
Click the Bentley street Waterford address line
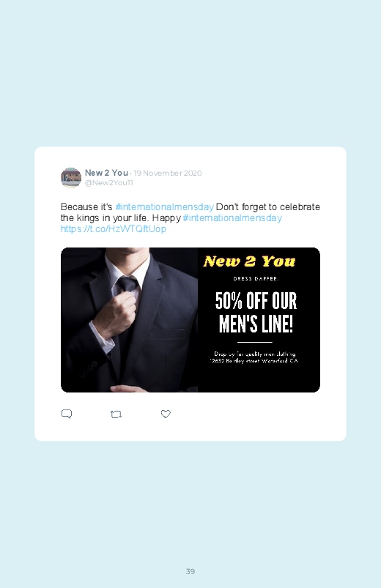point(254,361)
